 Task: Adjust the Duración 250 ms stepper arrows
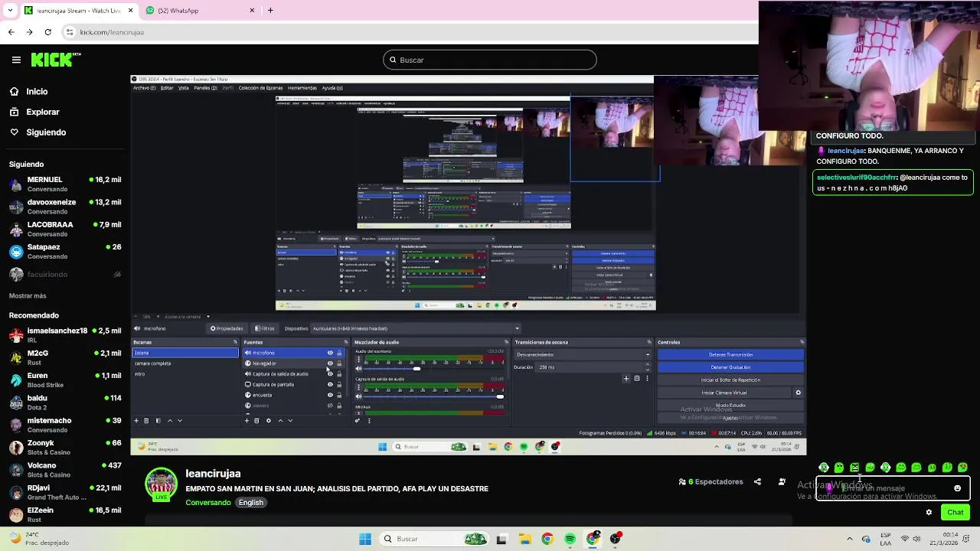[x=647, y=367]
